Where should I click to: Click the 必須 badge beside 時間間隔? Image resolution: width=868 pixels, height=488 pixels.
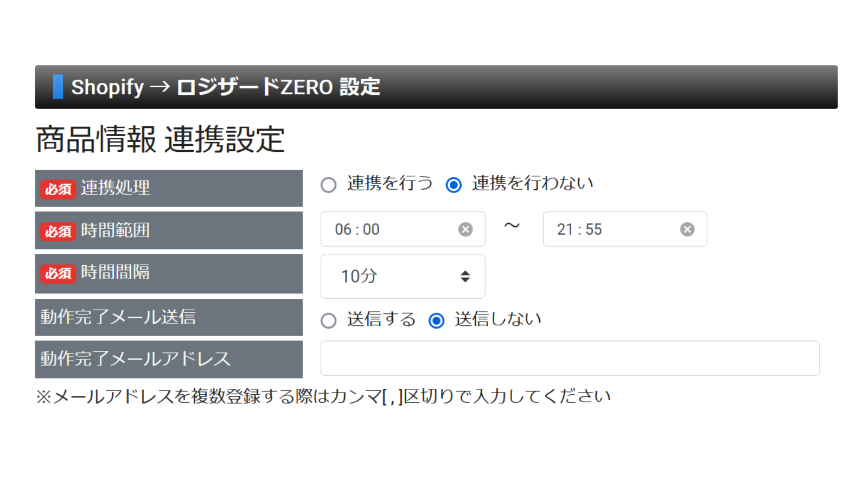[58, 273]
